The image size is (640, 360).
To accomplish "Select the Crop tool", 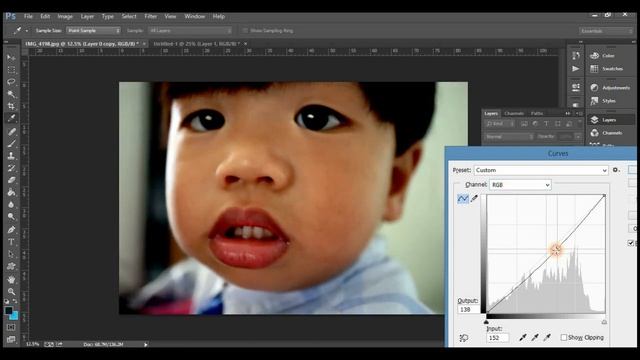I will [11, 106].
